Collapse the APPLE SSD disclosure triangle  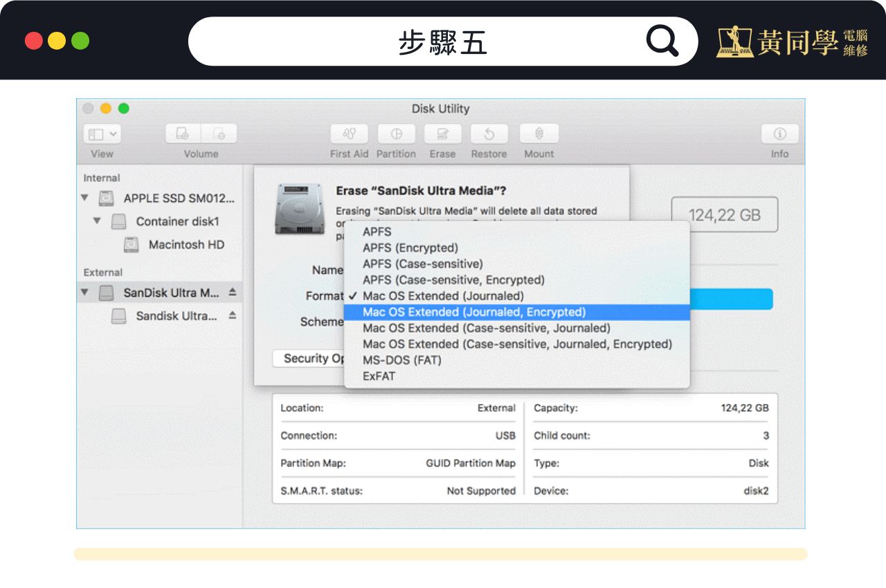click(x=84, y=198)
